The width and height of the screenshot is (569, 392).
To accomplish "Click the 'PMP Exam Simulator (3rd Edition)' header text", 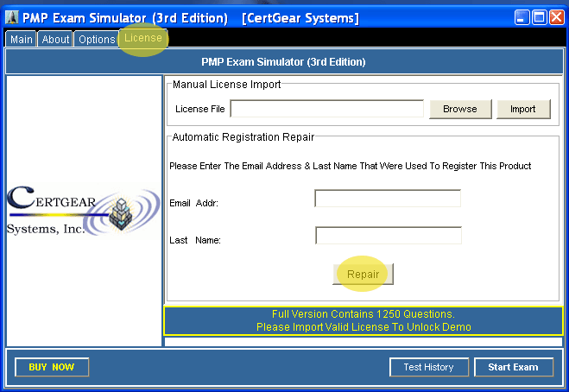I will 283,61.
